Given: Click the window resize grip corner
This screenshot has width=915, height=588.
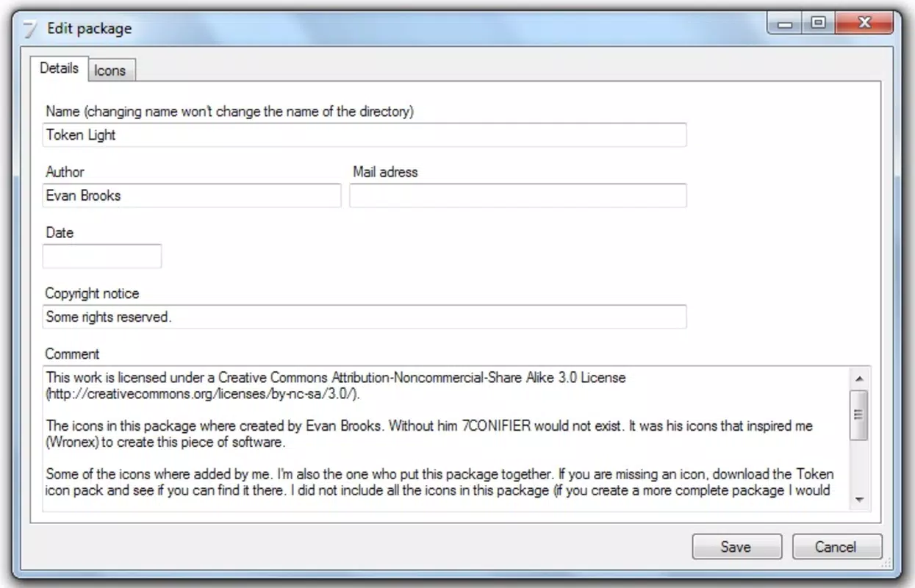Looking at the screenshot, I should click(x=886, y=564).
